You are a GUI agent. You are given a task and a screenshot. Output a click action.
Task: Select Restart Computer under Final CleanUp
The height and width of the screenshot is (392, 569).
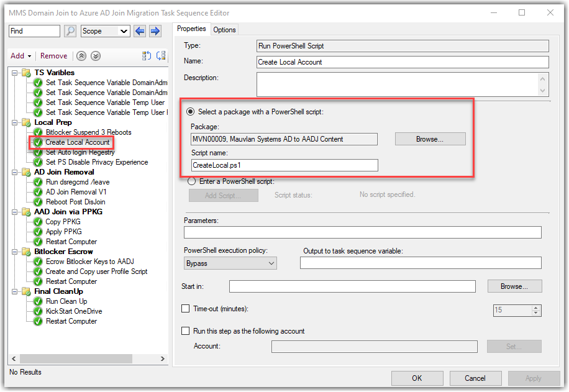[71, 321]
